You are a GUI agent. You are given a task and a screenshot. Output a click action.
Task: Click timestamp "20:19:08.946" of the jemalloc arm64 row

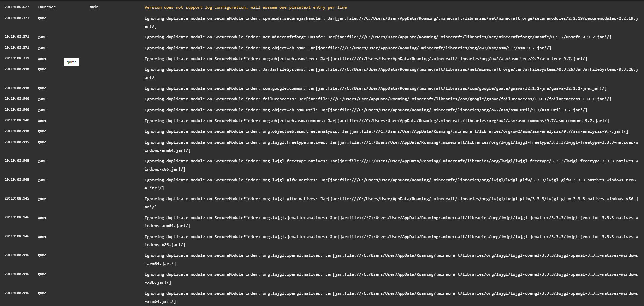17,217
